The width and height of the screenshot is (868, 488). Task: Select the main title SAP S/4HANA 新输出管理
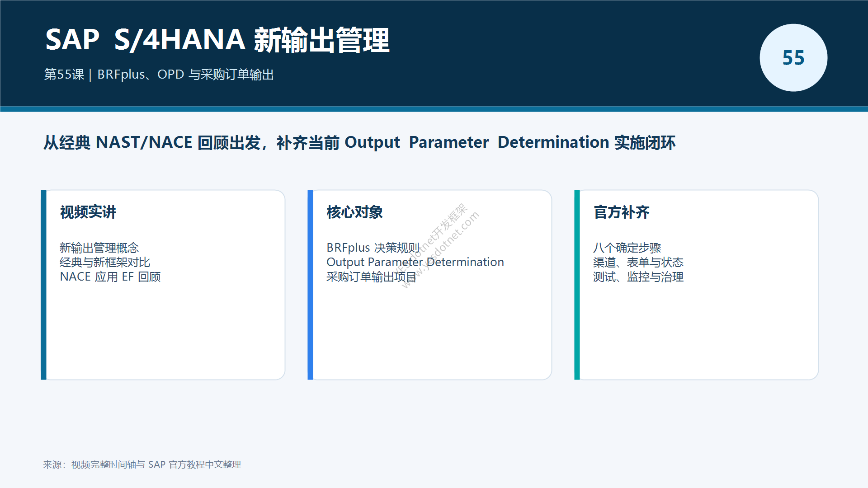(x=217, y=40)
